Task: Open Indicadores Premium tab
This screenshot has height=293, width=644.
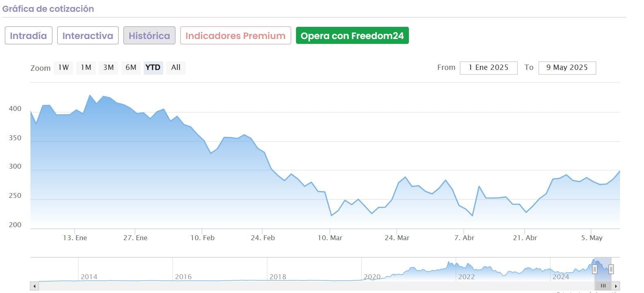Action: (x=236, y=36)
